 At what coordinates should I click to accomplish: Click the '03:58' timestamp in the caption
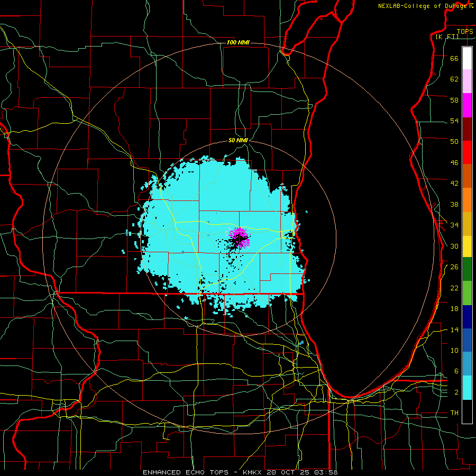(x=326, y=472)
